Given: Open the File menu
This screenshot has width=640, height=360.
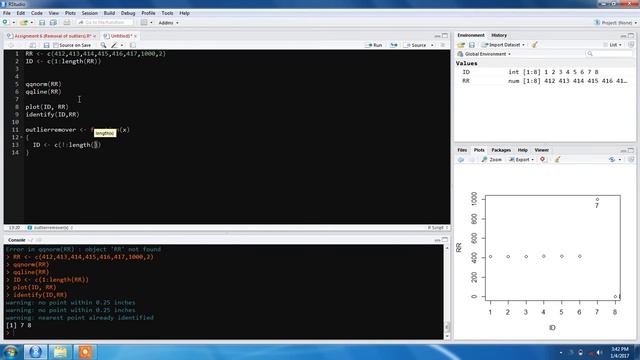Looking at the screenshot, I should click(x=7, y=13).
